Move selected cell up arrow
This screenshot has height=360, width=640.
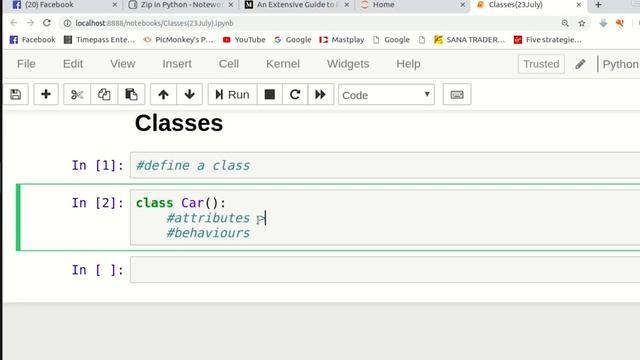click(163, 95)
